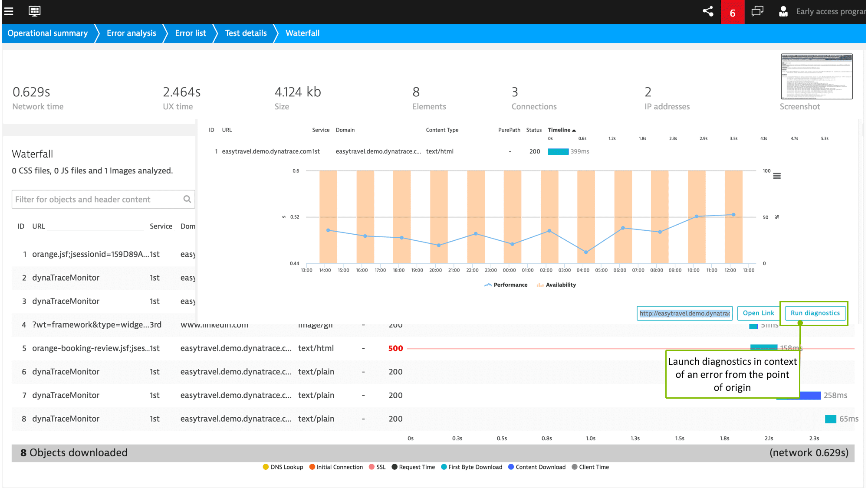Open the page screenshot thumbnail
868x488 pixels.
816,76
